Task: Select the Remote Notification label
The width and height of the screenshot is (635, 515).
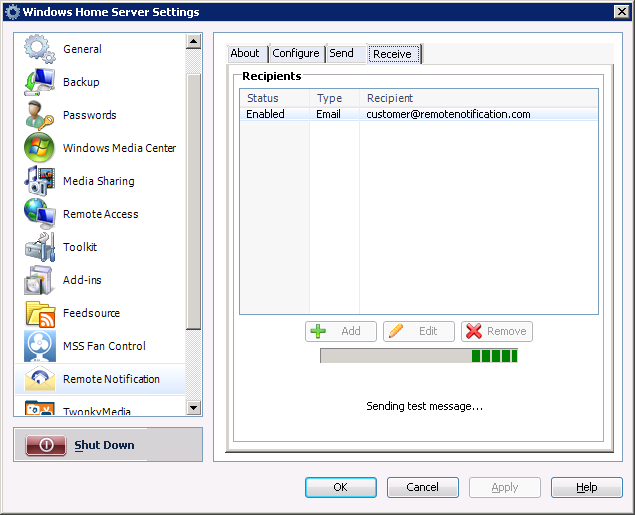Action: [x=111, y=379]
